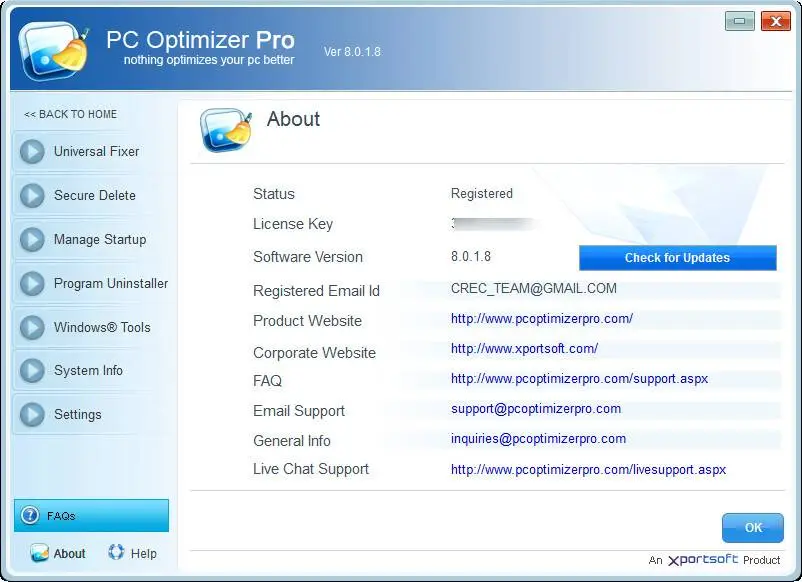Open the FAQs bar
This screenshot has height=582, width=802.
tap(92, 516)
